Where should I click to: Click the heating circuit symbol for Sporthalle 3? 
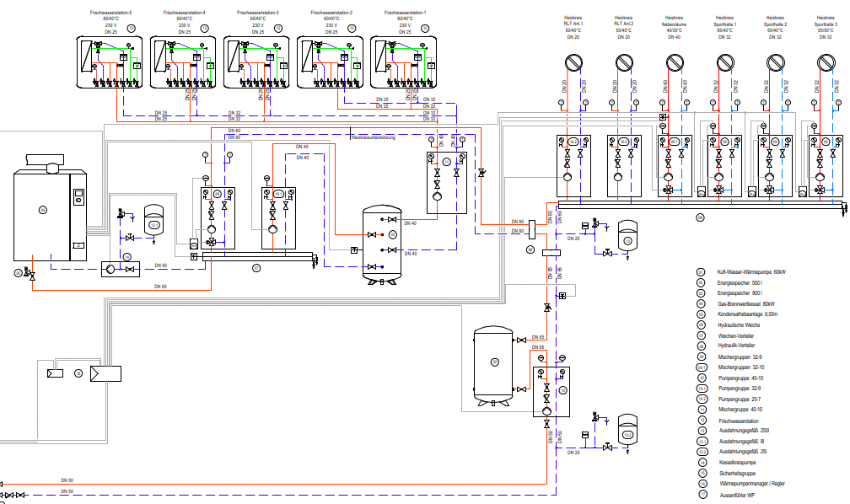coord(826,63)
